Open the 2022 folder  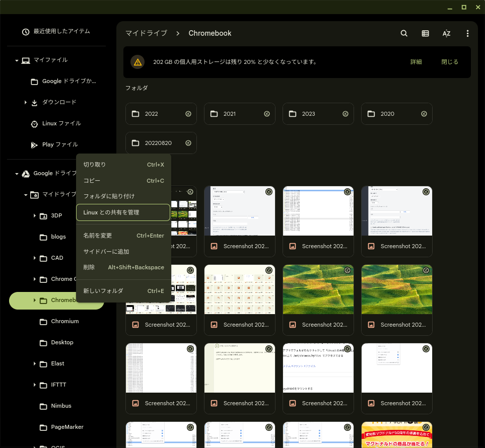click(161, 114)
